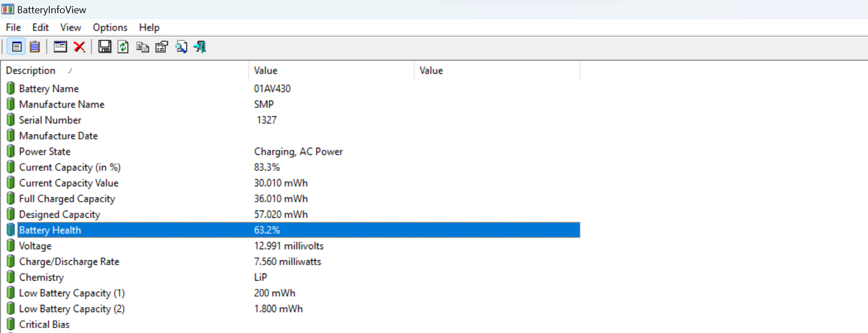Click the battery icon beside Charge/Discharge Rate
Screen dimensions: 868x333
pos(10,261)
